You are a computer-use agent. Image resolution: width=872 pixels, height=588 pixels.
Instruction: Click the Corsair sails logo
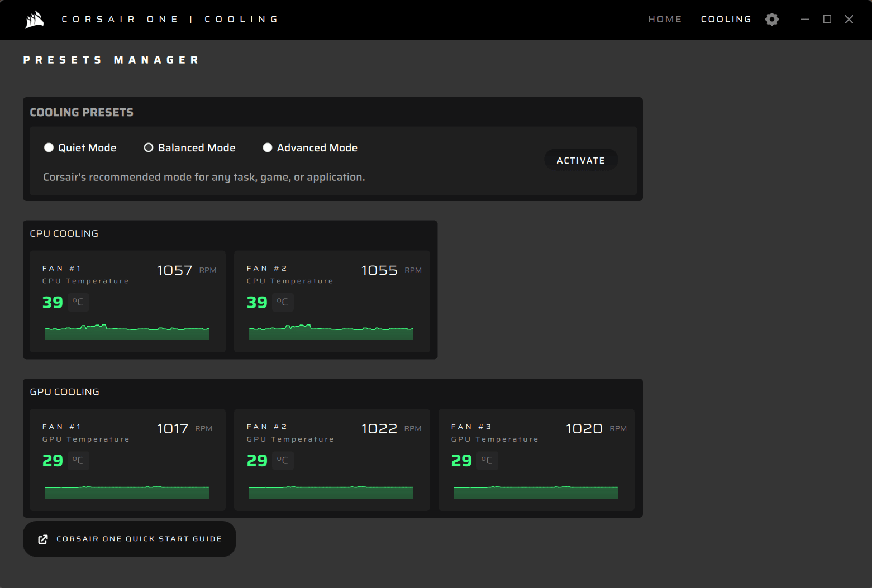pos(35,20)
